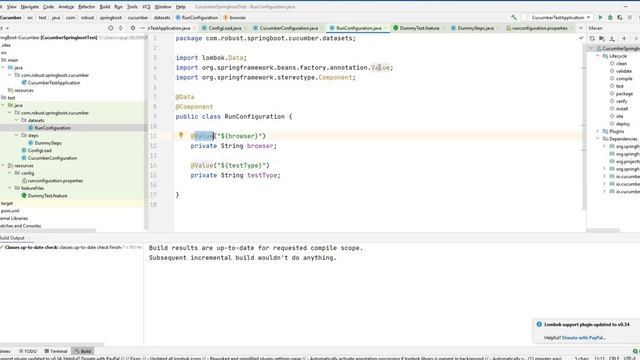
Task: Click the locate target icon in Project panel
Action: [111, 28]
